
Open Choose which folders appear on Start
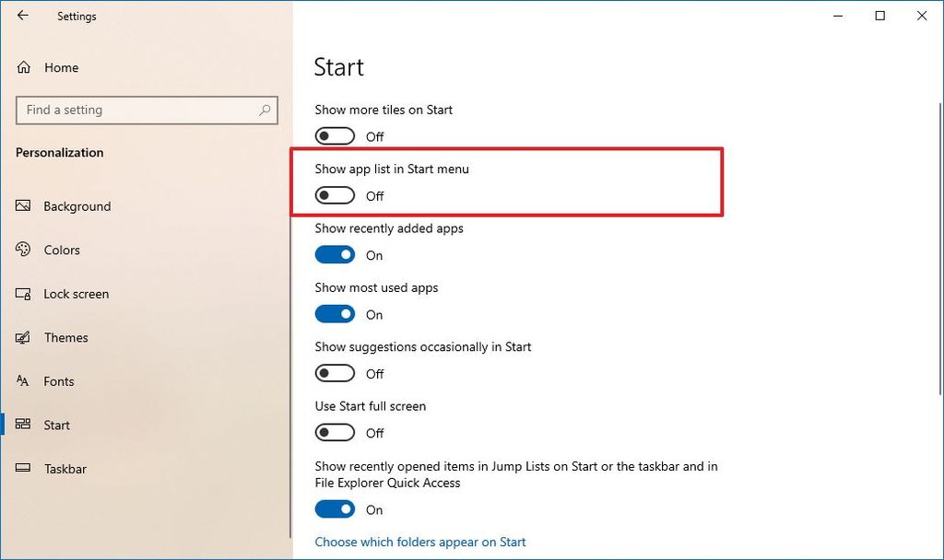pos(420,542)
